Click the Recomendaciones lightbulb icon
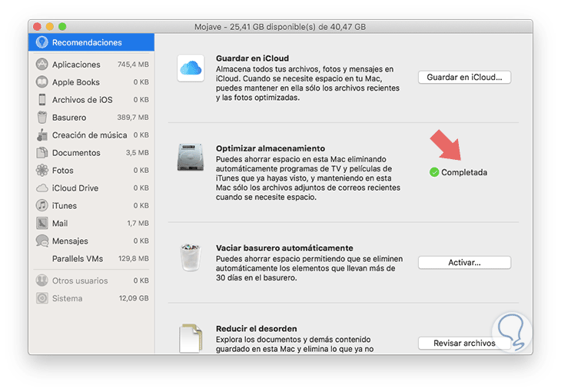The image size is (561, 392). (41, 42)
